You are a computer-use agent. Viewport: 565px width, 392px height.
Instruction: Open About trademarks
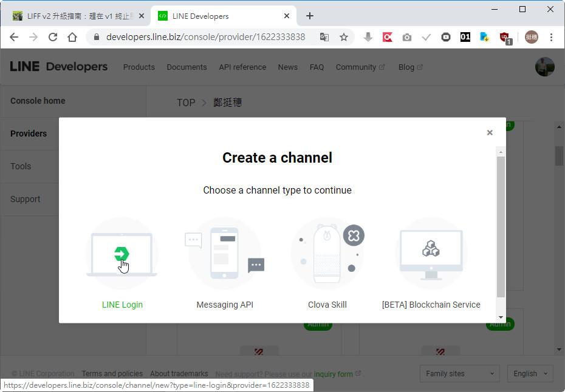click(179, 374)
